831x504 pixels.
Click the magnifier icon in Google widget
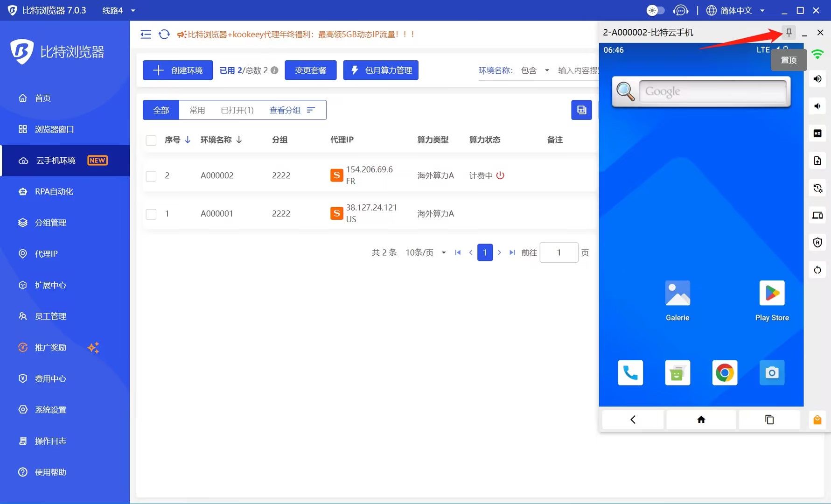click(x=626, y=91)
